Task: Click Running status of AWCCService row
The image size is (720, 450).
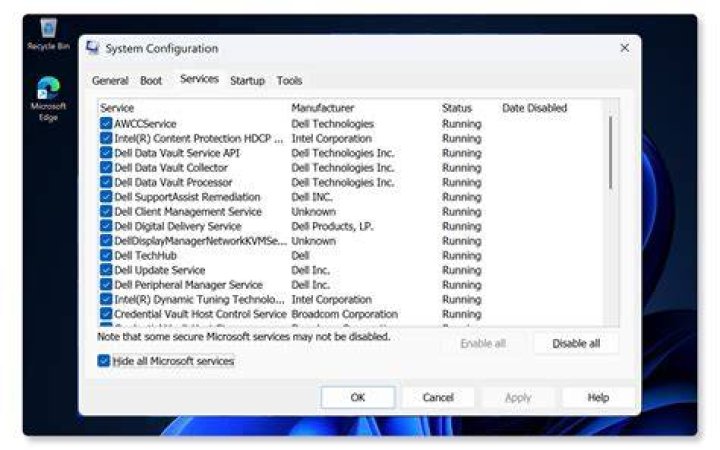Action: coord(461,124)
